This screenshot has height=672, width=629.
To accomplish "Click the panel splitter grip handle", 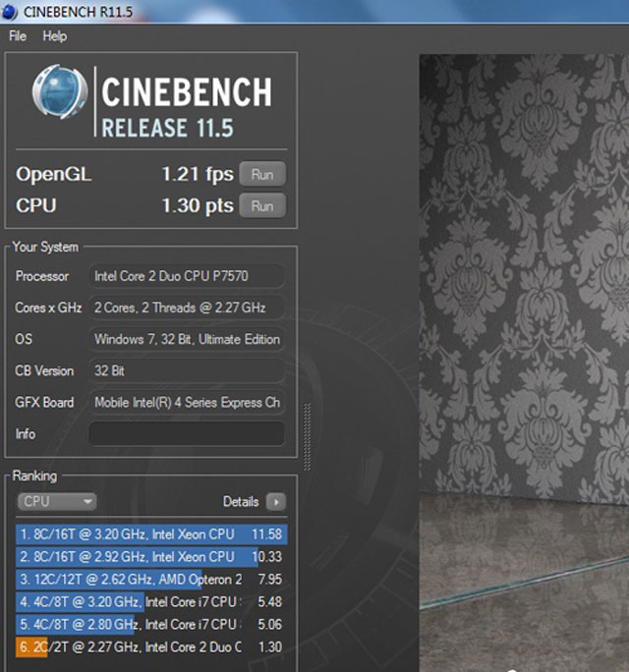I will pyautogui.click(x=307, y=436).
